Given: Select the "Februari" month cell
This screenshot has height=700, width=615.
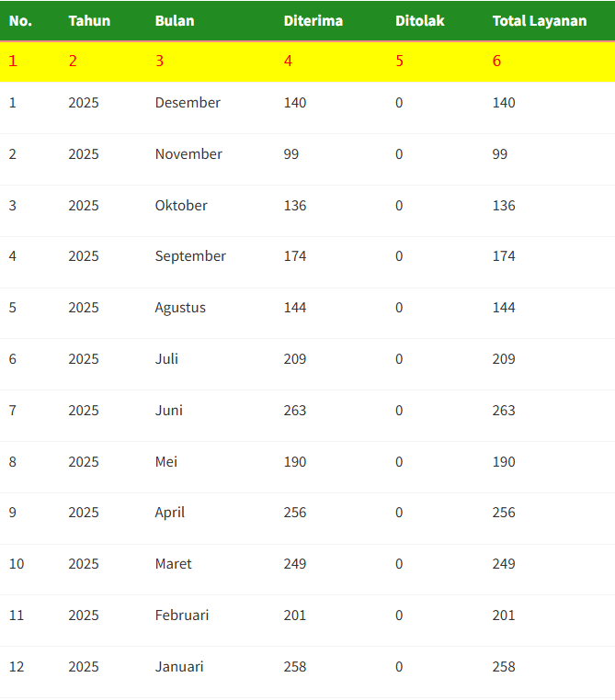Looking at the screenshot, I should pyautogui.click(x=182, y=615).
